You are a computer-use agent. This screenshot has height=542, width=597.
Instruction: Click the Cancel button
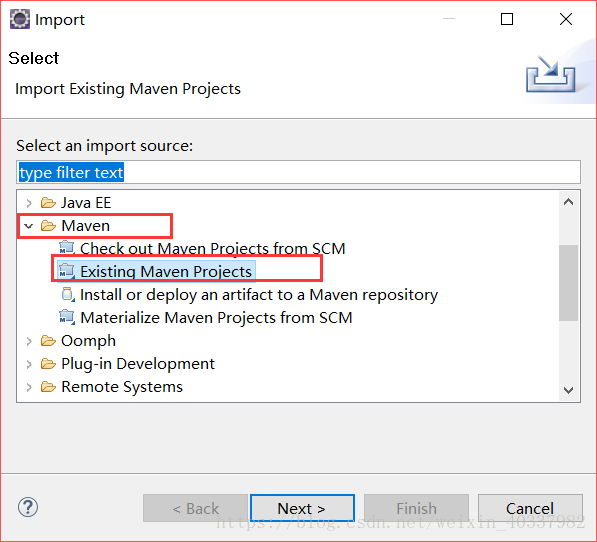coord(530,508)
